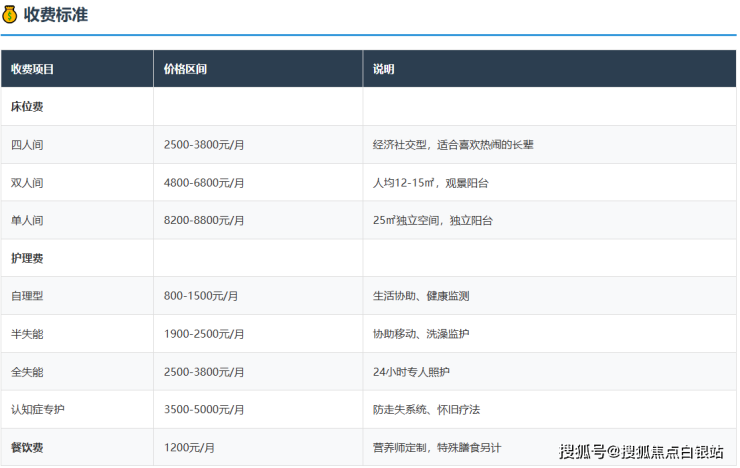The image size is (740, 468).
Task: Click the 半失能 row label
Action: [27, 334]
